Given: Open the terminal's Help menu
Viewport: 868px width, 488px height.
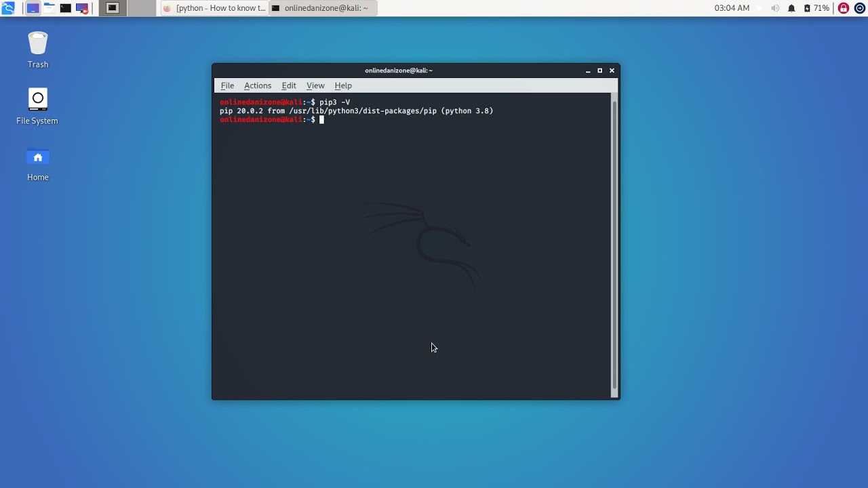Looking at the screenshot, I should (x=343, y=85).
